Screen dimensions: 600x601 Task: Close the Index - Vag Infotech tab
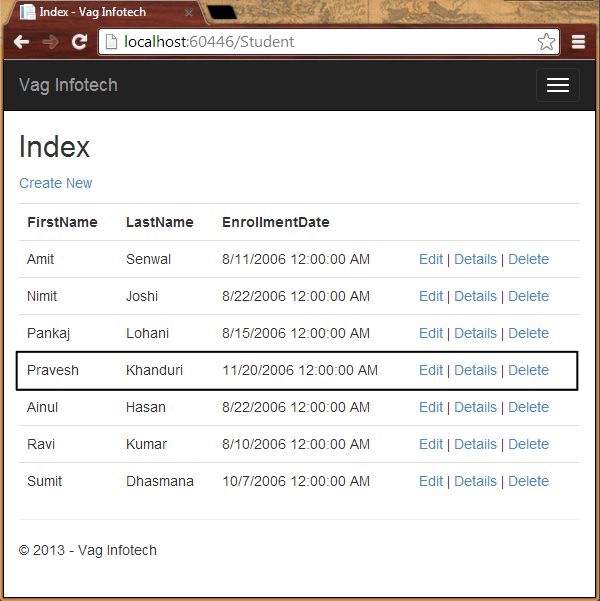point(189,13)
